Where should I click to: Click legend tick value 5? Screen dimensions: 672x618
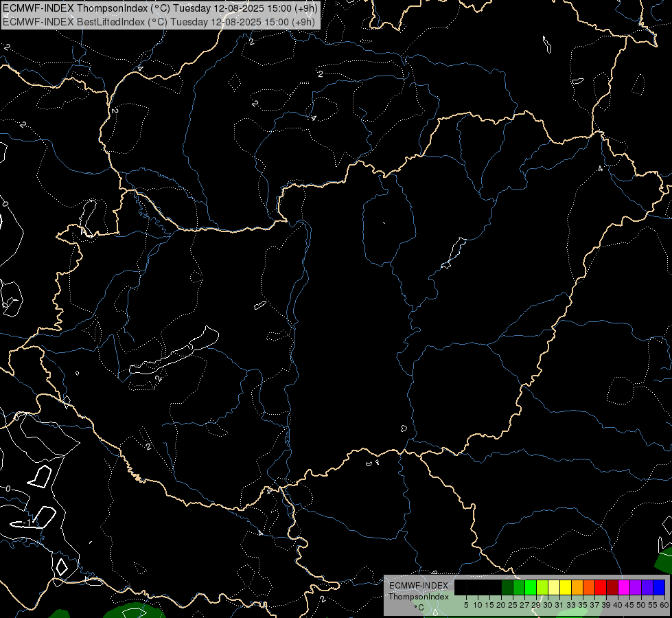[x=466, y=605]
